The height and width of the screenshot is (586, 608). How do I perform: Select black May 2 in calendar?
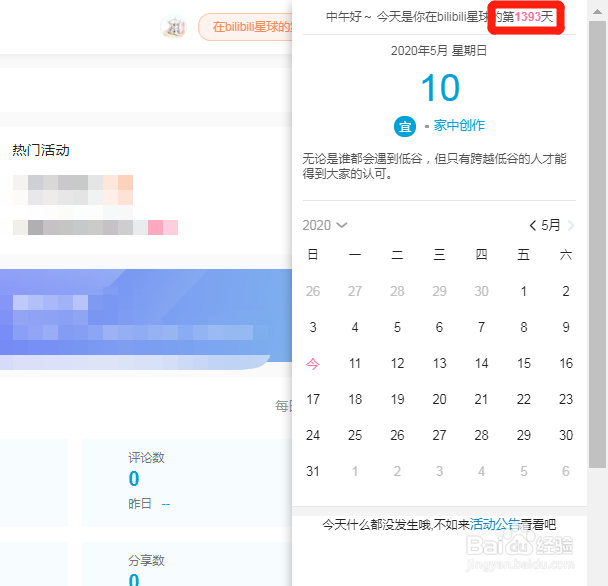click(566, 291)
